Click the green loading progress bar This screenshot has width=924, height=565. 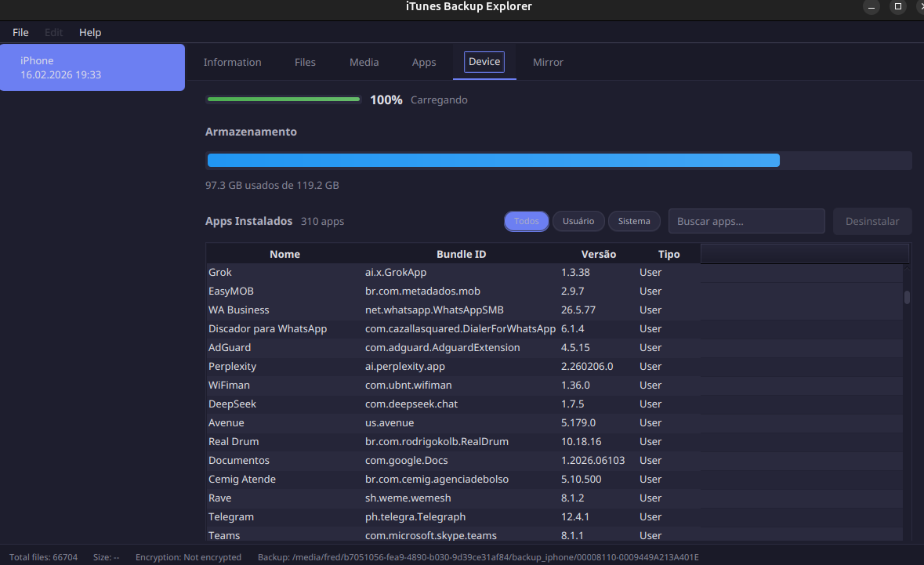(x=284, y=100)
